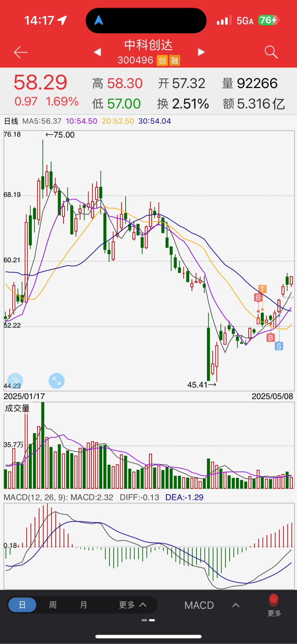Tap the purple 10:54.50 MA legend
This screenshot has height=644, width=297.
(81, 121)
